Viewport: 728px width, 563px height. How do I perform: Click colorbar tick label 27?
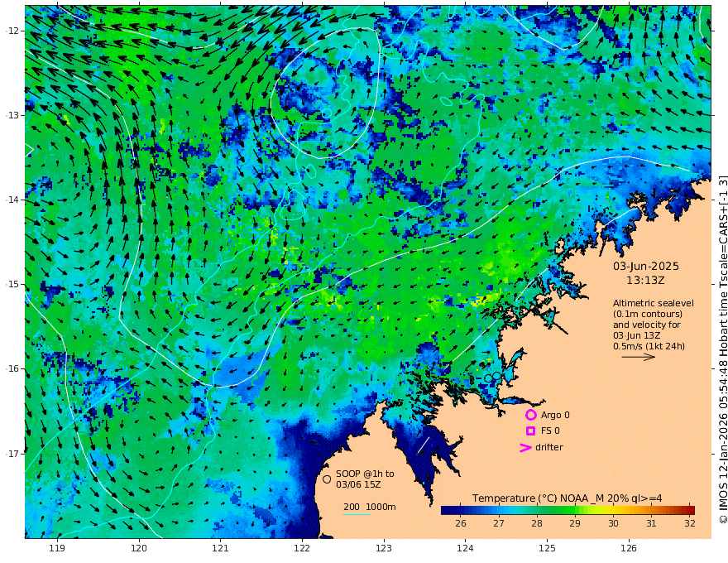499,523
